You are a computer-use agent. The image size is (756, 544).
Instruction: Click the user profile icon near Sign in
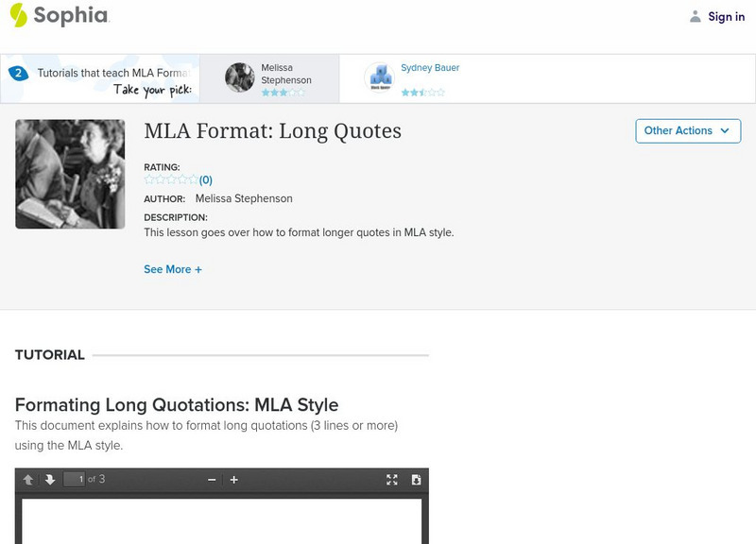[696, 16]
